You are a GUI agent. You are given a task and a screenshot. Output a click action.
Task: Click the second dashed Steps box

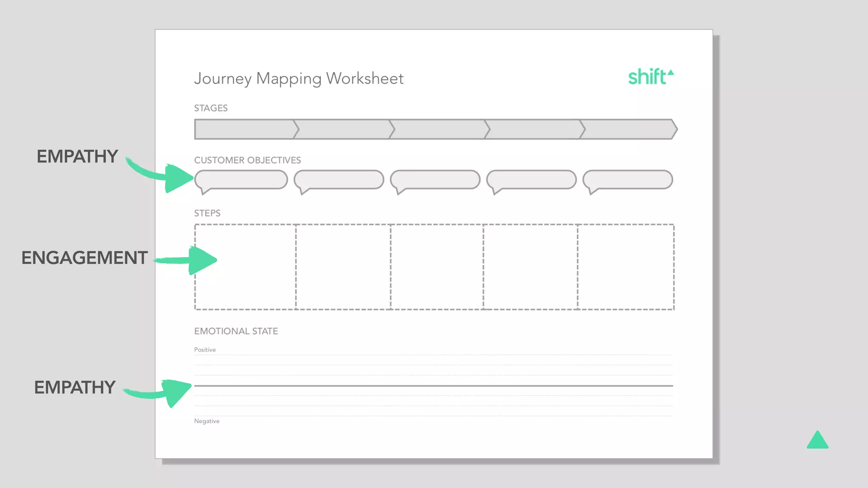coord(343,267)
